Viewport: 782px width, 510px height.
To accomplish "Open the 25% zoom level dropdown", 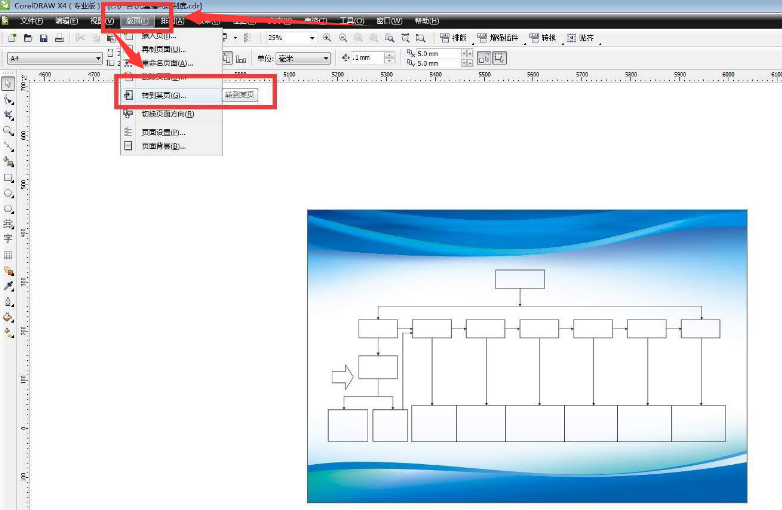I will click(312, 38).
